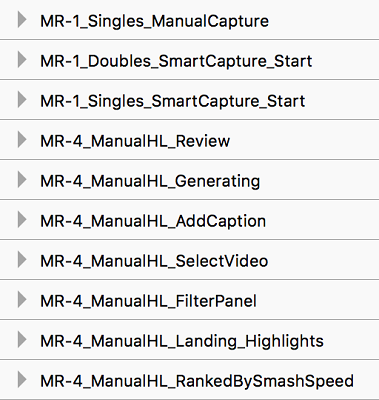
Task: Expand MR-1_Doubles_SmartCapture_Start disclosure triangle
Action: pyautogui.click(x=22, y=60)
